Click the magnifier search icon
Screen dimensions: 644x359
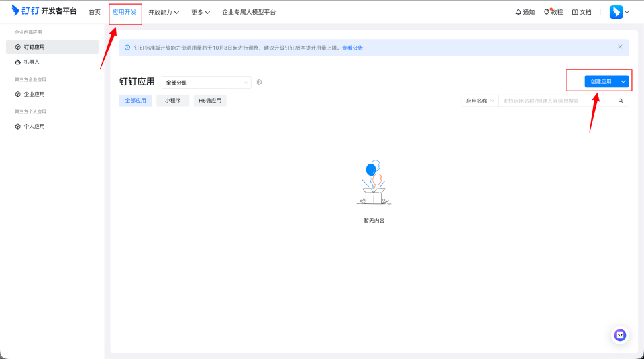click(621, 101)
